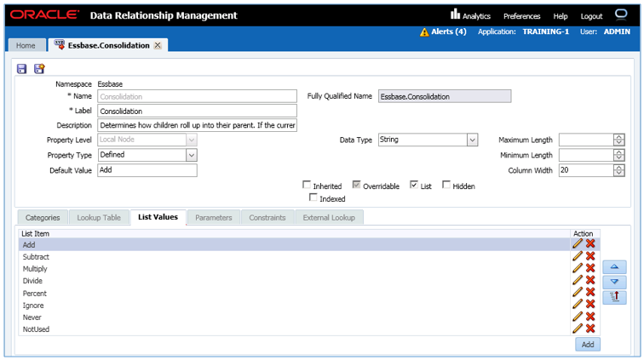Edit the Subtract list item
Viewport: 644px width, 360px height.
(x=578, y=255)
